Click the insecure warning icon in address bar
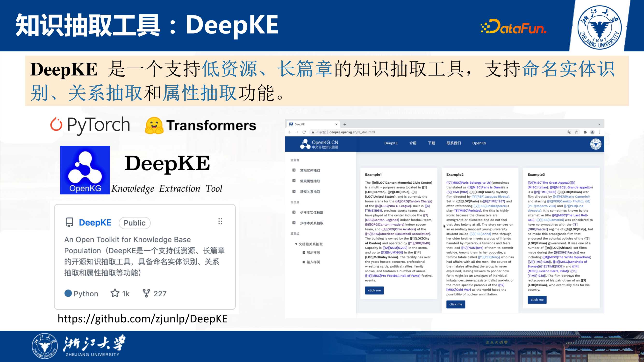Viewport: 644px width, 362px height. (x=313, y=132)
